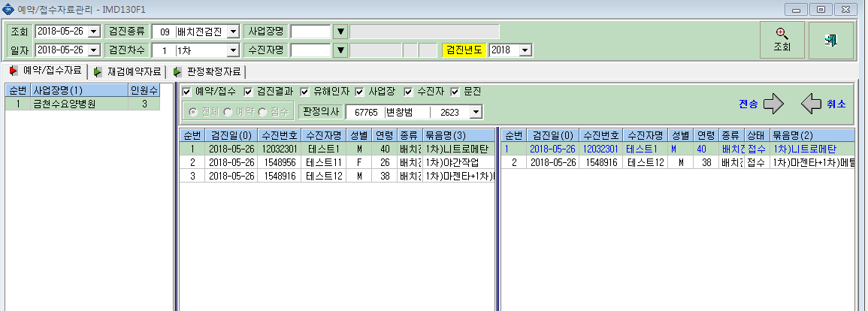Disable the 문진 checkbox
This screenshot has width=868, height=311.
[x=455, y=92]
